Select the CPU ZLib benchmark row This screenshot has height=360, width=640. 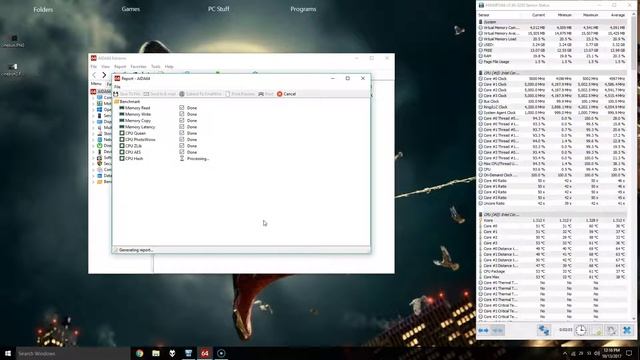(131, 146)
